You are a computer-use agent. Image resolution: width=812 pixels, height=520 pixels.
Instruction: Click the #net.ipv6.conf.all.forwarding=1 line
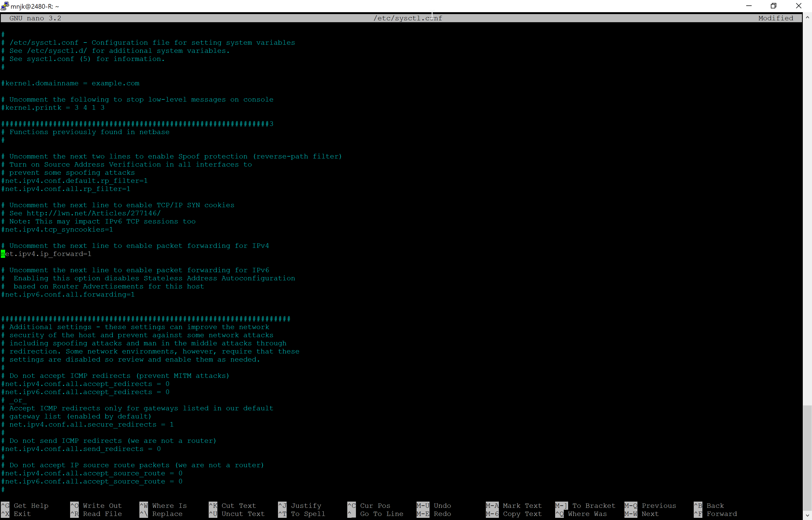(x=68, y=294)
